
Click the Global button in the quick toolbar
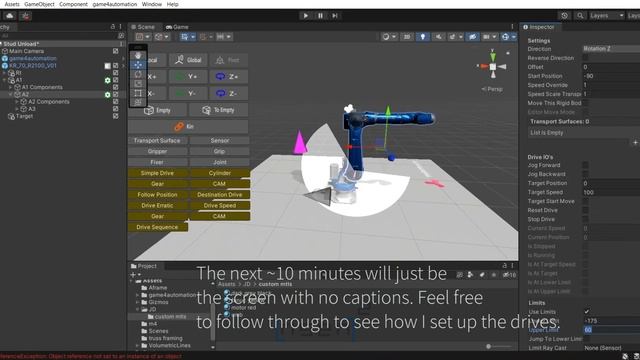[x=188, y=60]
